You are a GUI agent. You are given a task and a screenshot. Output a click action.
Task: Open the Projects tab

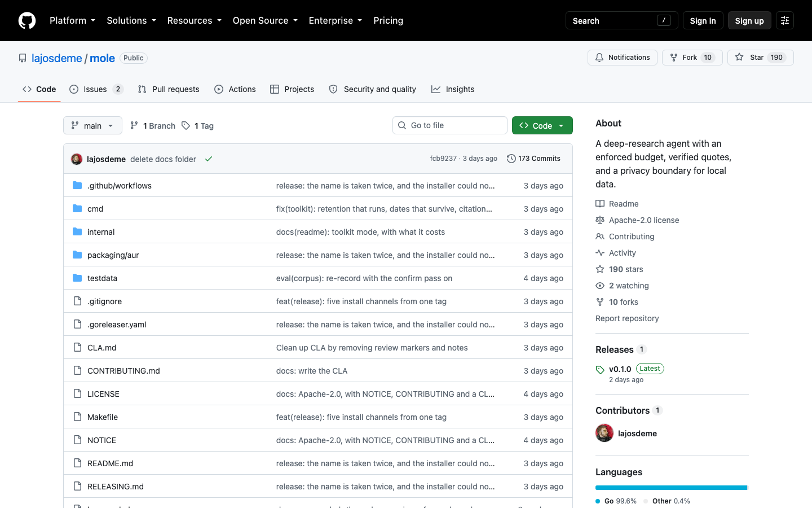coord(292,89)
